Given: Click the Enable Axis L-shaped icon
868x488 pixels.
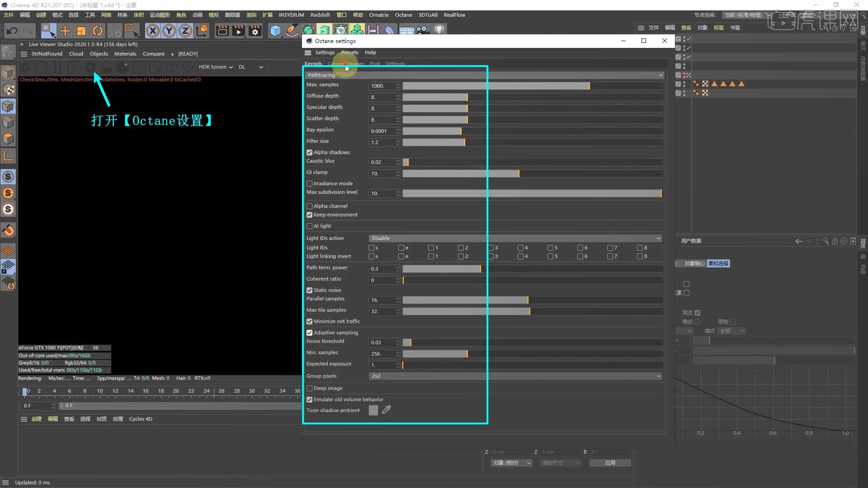Looking at the screenshot, I should 8,156.
